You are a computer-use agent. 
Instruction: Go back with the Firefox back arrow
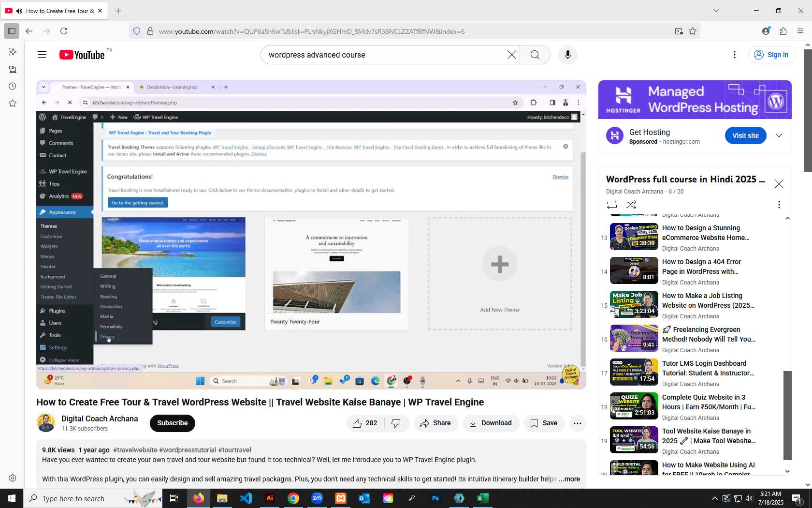[29, 31]
